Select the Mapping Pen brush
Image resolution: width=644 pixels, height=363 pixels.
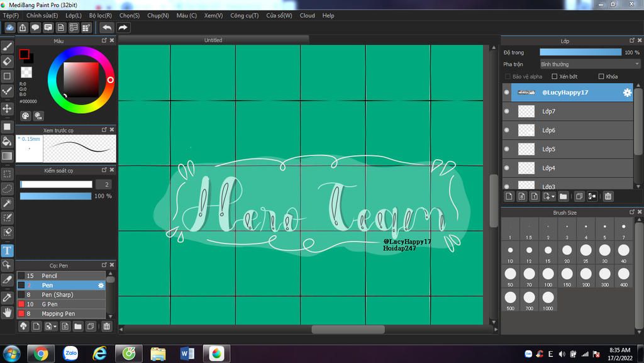click(61, 314)
